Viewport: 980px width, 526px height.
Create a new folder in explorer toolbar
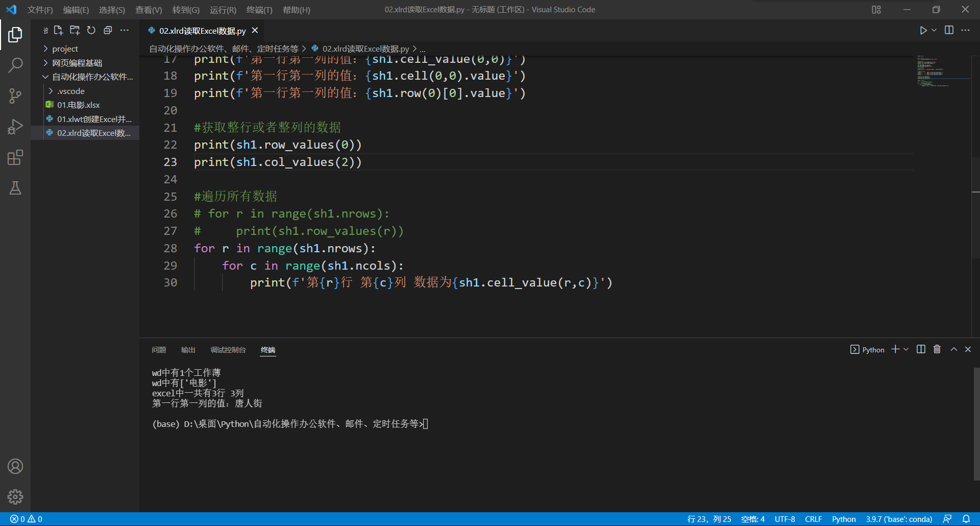(75, 31)
